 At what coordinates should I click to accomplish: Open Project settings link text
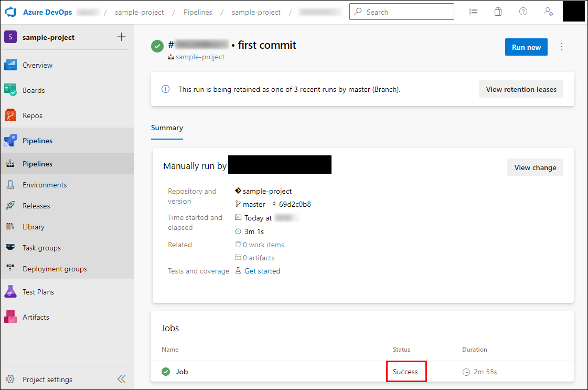point(47,380)
